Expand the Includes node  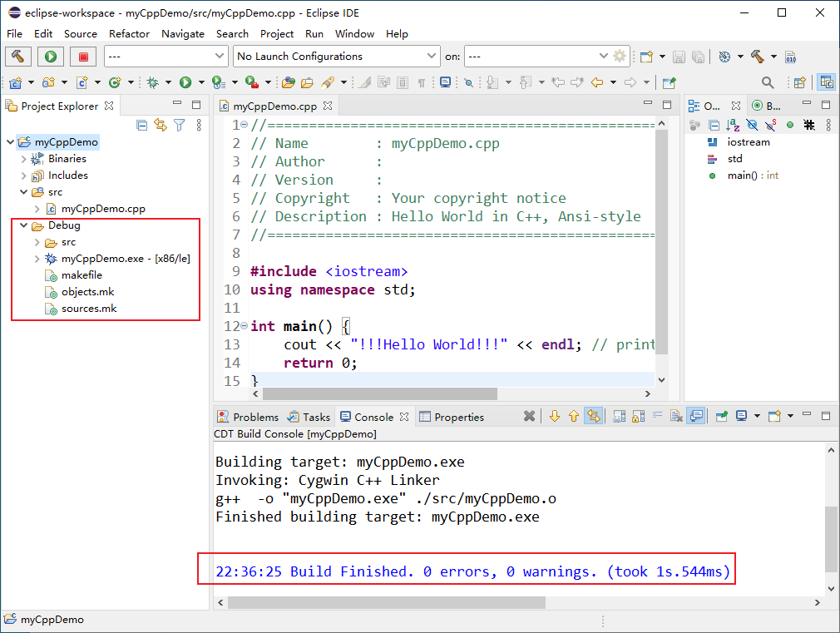click(x=23, y=176)
